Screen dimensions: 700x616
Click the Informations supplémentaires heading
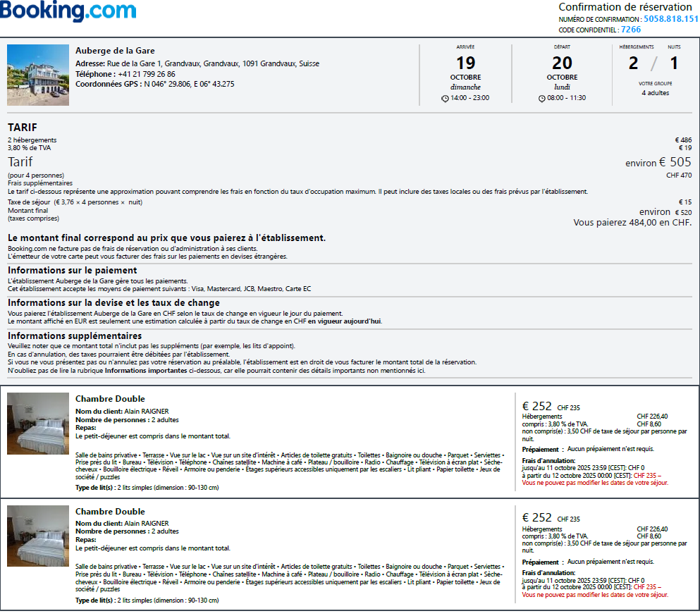(75, 335)
